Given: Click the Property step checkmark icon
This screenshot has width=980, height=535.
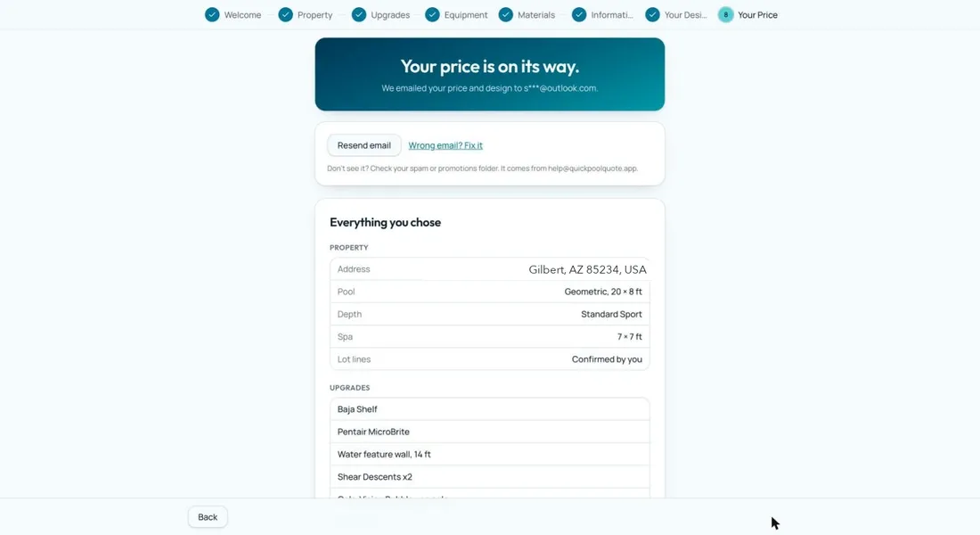Looking at the screenshot, I should [286, 15].
